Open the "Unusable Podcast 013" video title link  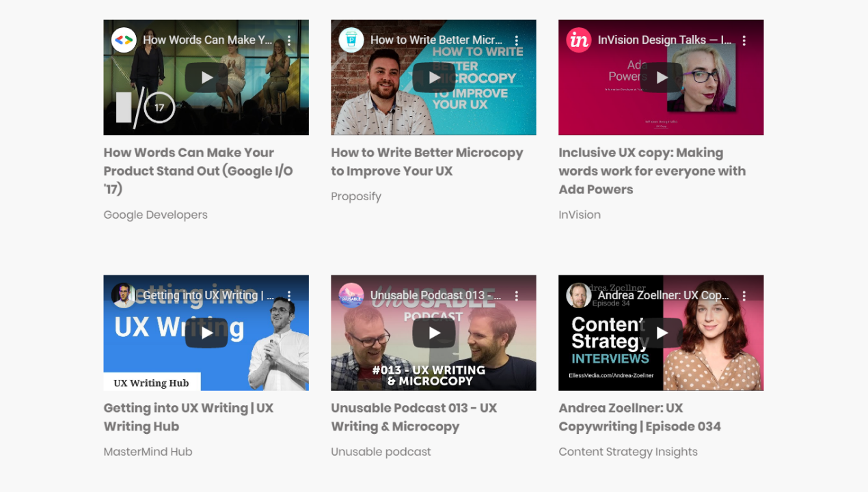coord(413,417)
